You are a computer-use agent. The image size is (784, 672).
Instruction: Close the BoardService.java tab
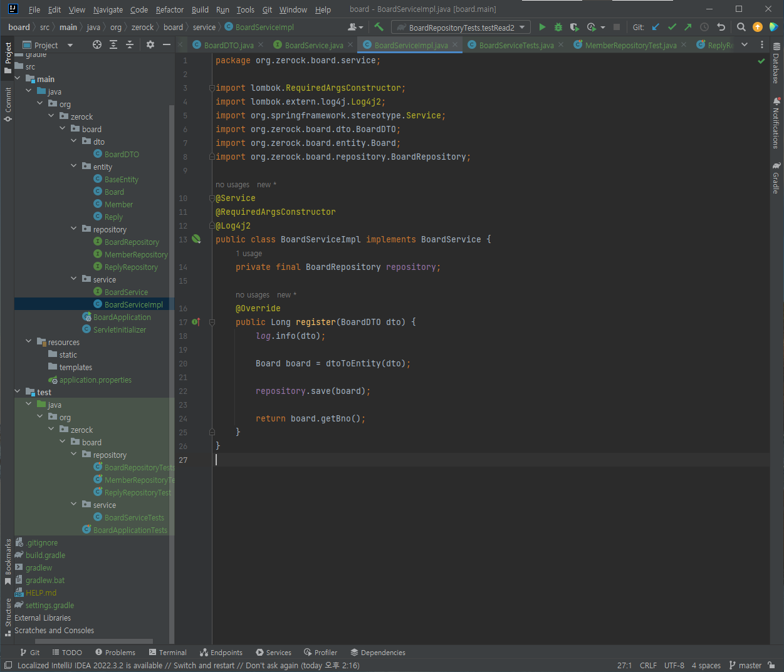click(350, 44)
